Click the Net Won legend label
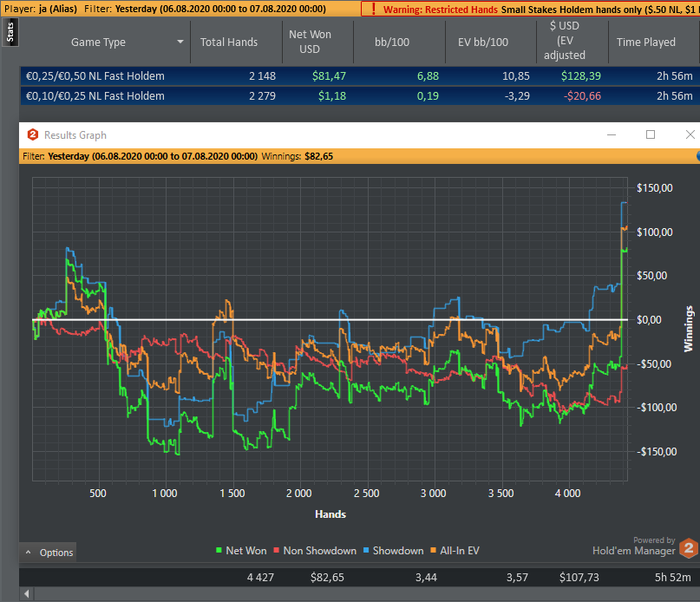Screen dimensions: 700x602 click(x=246, y=551)
